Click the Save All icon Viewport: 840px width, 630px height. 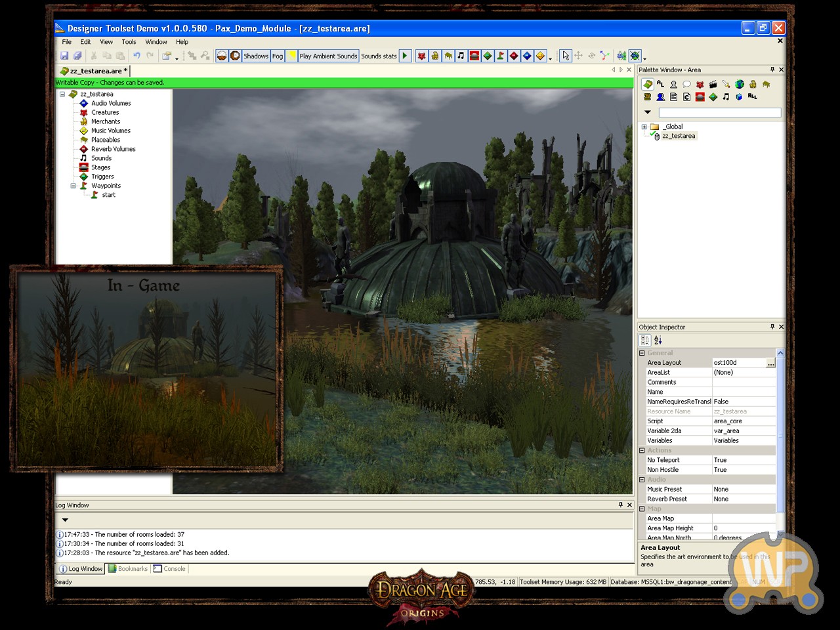point(77,56)
